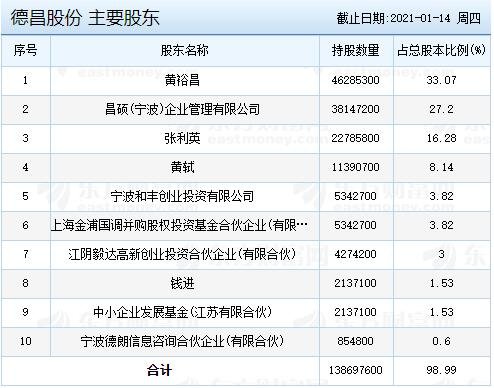Click percentage value 27.2
The width and height of the screenshot is (494, 388).
pyautogui.click(x=441, y=109)
